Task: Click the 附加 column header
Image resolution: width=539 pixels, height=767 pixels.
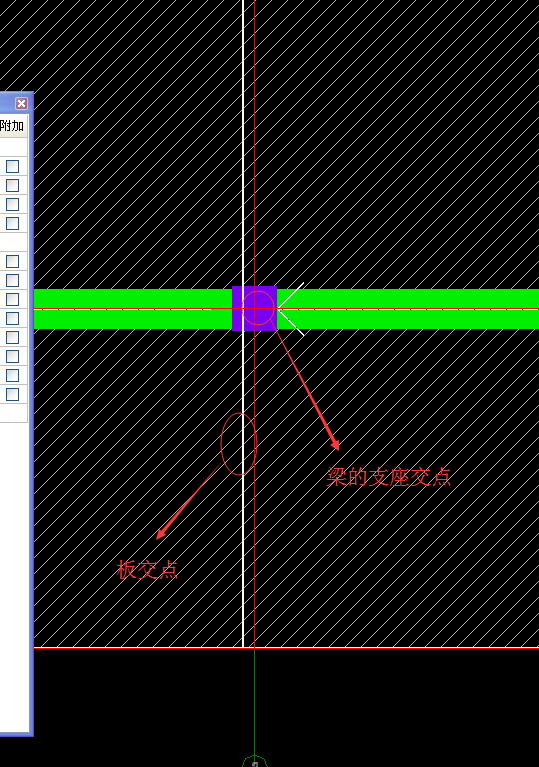Action: (12, 126)
